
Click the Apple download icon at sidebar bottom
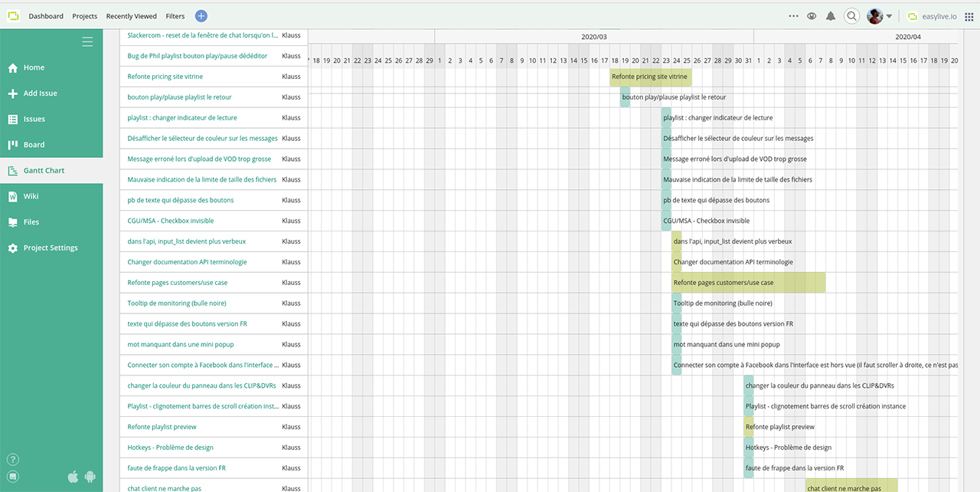pos(73,476)
